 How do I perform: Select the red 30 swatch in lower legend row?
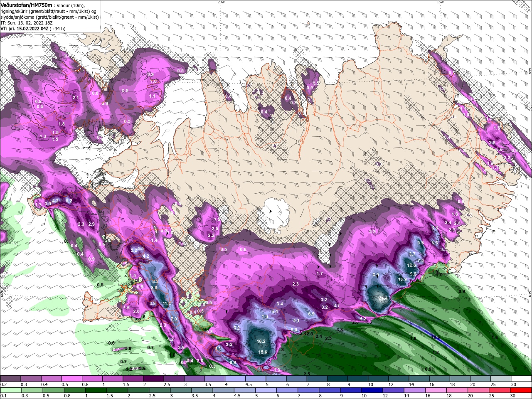[x=521, y=390]
